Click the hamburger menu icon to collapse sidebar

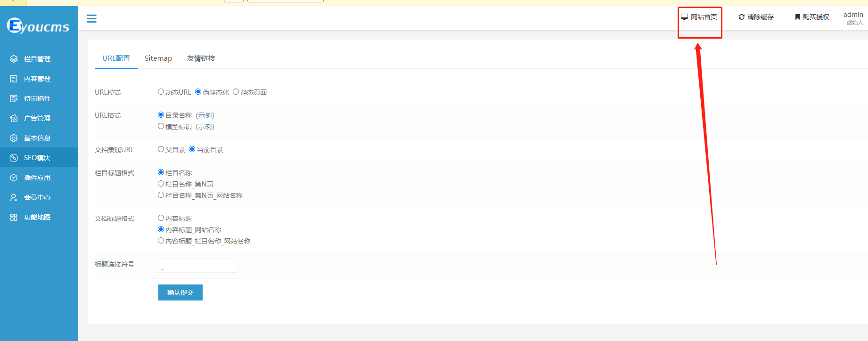(91, 18)
